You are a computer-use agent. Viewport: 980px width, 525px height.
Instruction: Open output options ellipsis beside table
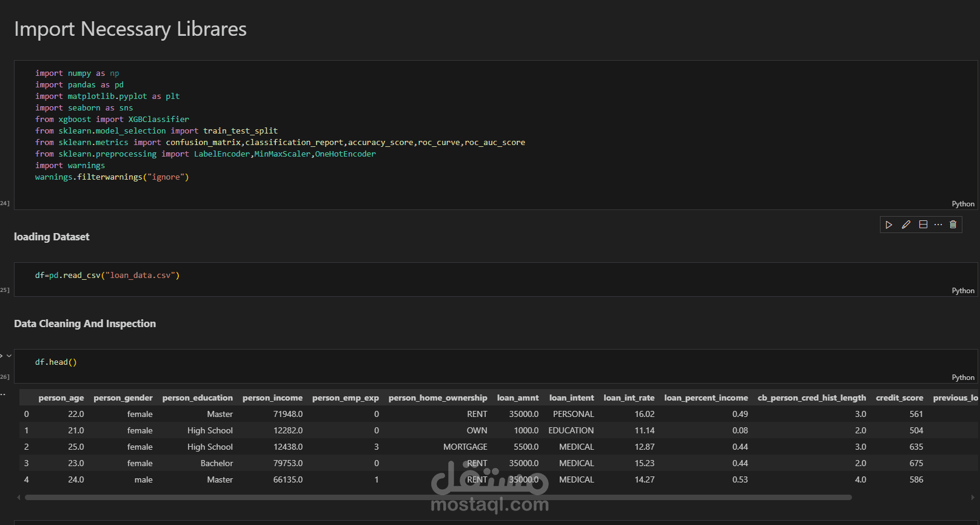[3, 395]
